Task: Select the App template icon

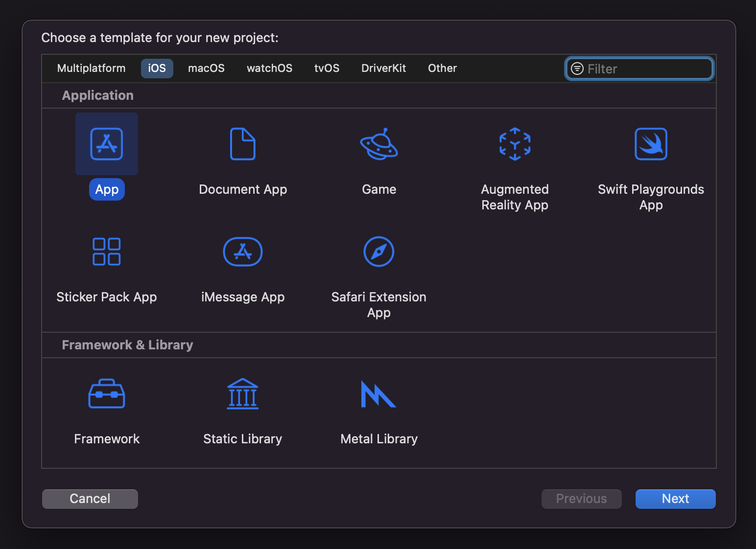Action: pos(107,144)
